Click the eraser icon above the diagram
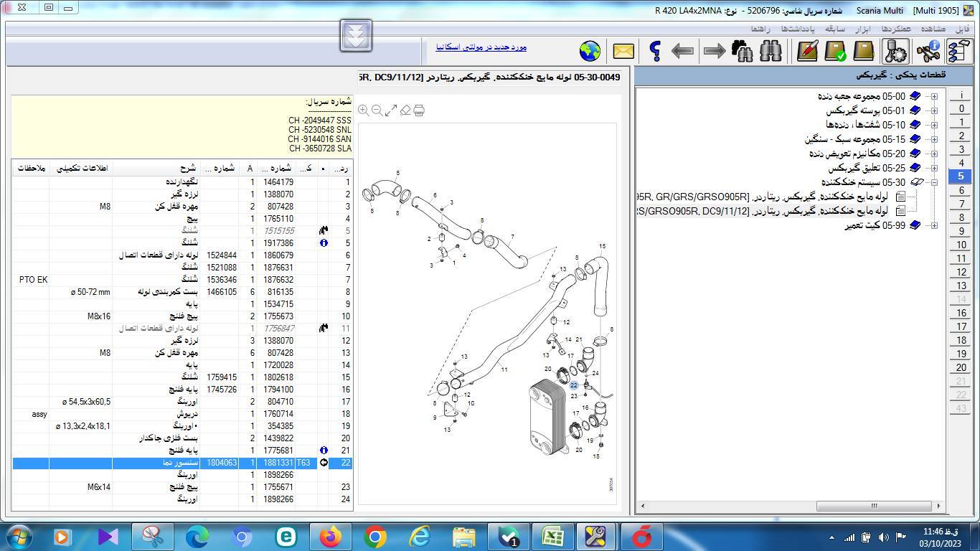 tap(405, 110)
